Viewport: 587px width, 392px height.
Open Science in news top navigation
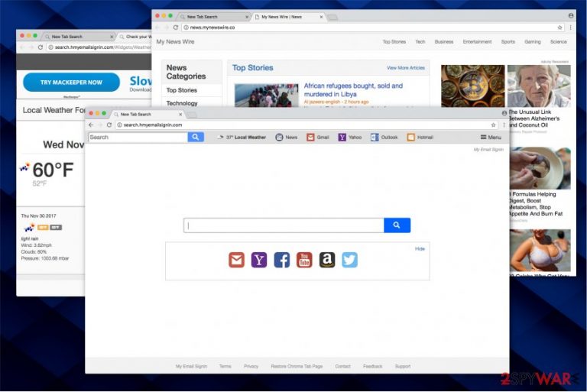(559, 41)
